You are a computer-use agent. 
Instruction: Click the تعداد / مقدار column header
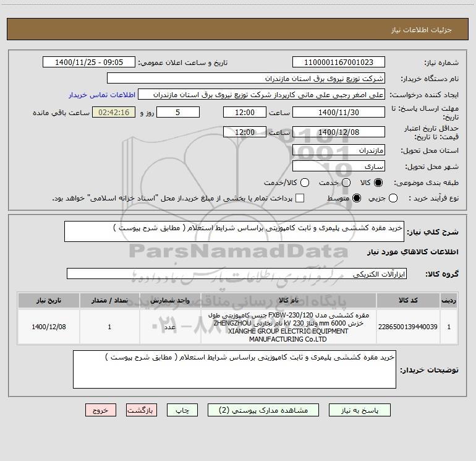point(109,300)
